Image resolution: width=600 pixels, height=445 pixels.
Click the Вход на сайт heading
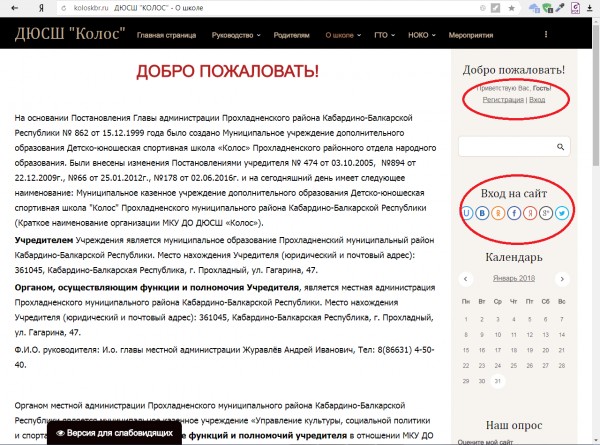(x=514, y=193)
